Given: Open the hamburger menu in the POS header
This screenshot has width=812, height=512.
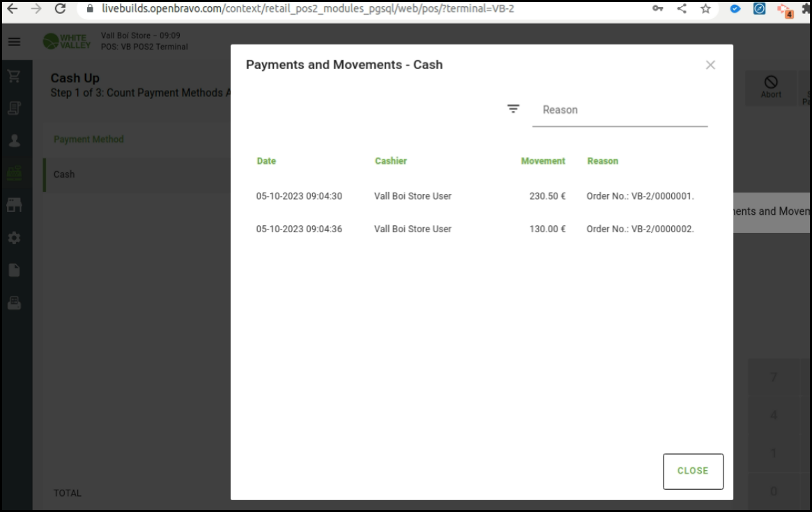Looking at the screenshot, I should pyautogui.click(x=15, y=42).
